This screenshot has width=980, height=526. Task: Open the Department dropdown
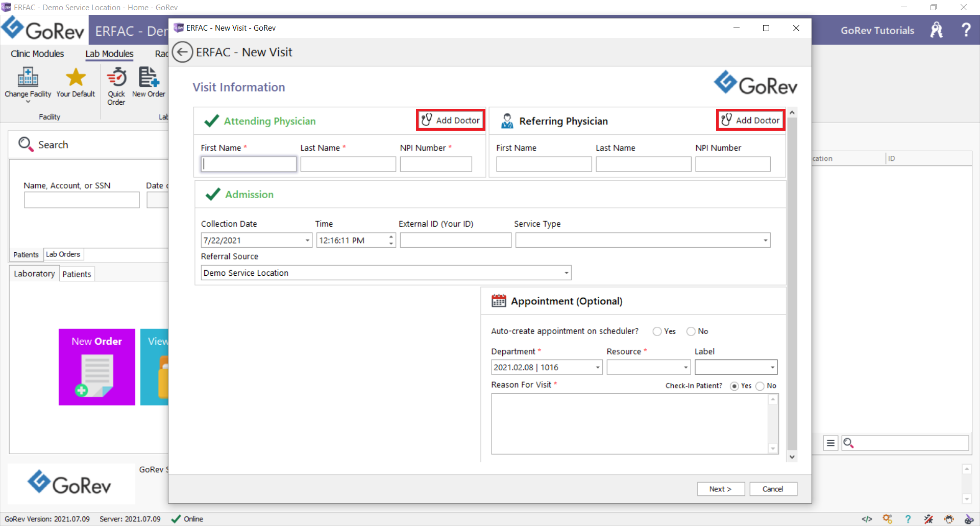coord(598,367)
